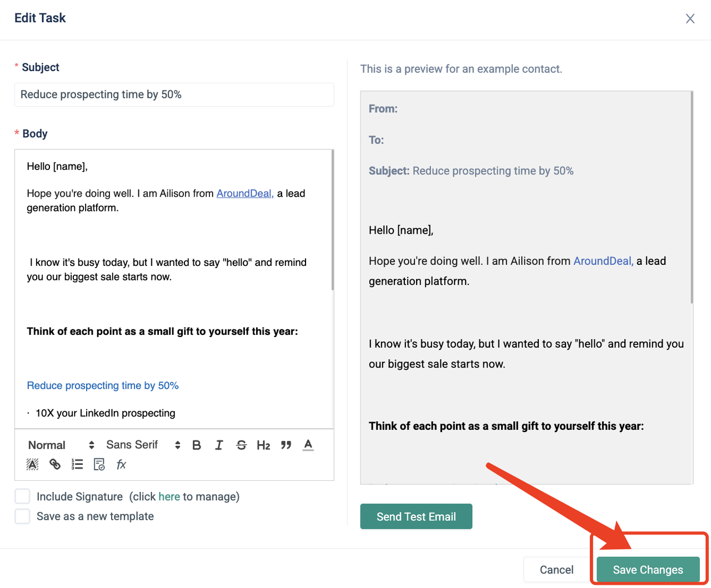
Task: Click into the Subject input field
Action: (x=174, y=94)
